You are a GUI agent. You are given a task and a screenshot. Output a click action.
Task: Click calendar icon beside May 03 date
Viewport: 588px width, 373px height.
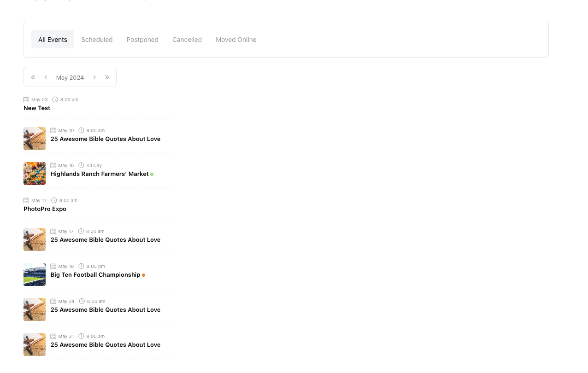pyautogui.click(x=26, y=99)
